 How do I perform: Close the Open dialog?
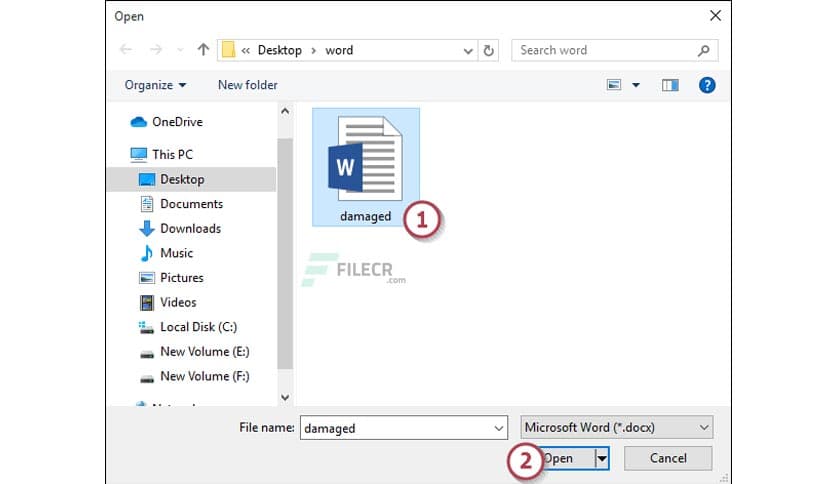click(x=716, y=16)
